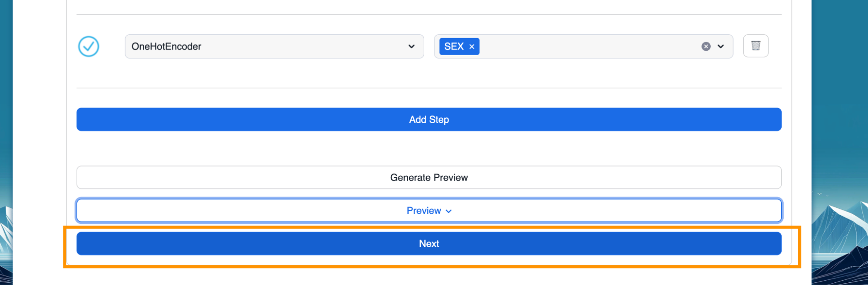Click empty space inside the column selection field

586,46
